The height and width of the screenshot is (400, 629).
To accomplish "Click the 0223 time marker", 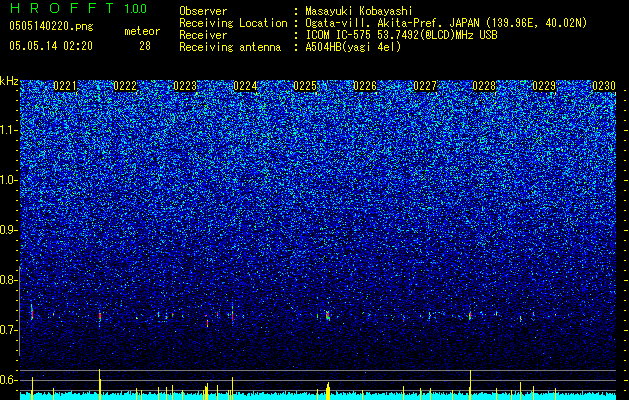I will click(185, 86).
